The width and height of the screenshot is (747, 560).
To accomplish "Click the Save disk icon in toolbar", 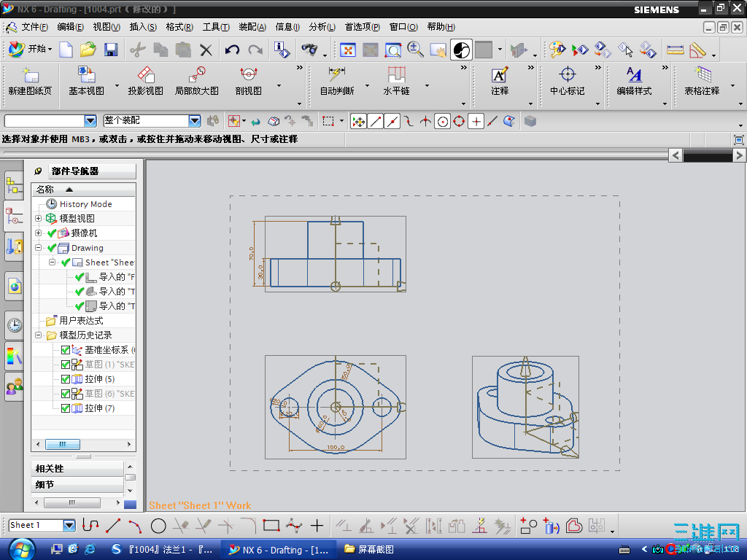I will pos(111,50).
